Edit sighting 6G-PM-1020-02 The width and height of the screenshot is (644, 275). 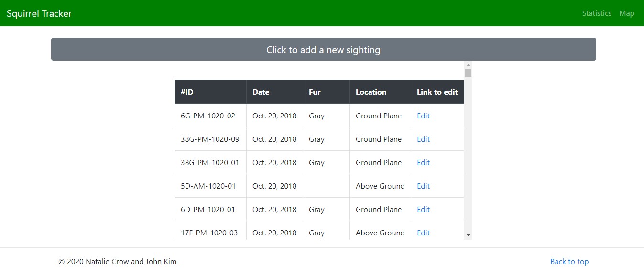[423, 116]
